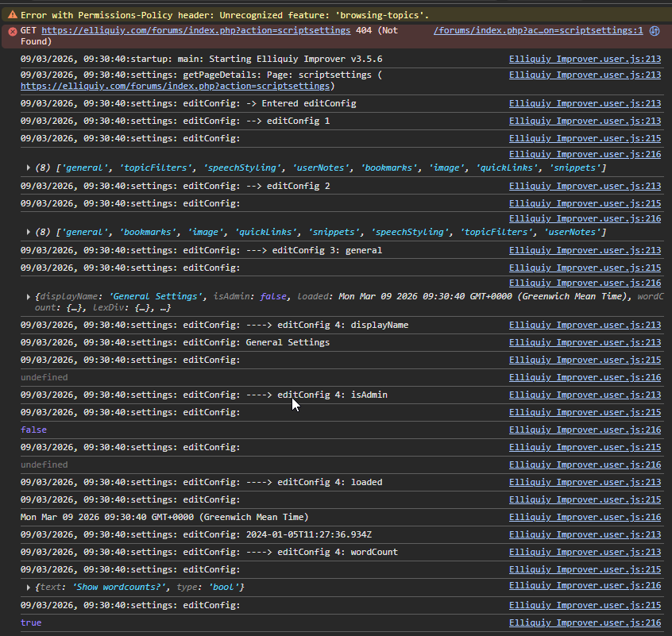Open the scriptsettings:1 source link on error row

point(538,30)
